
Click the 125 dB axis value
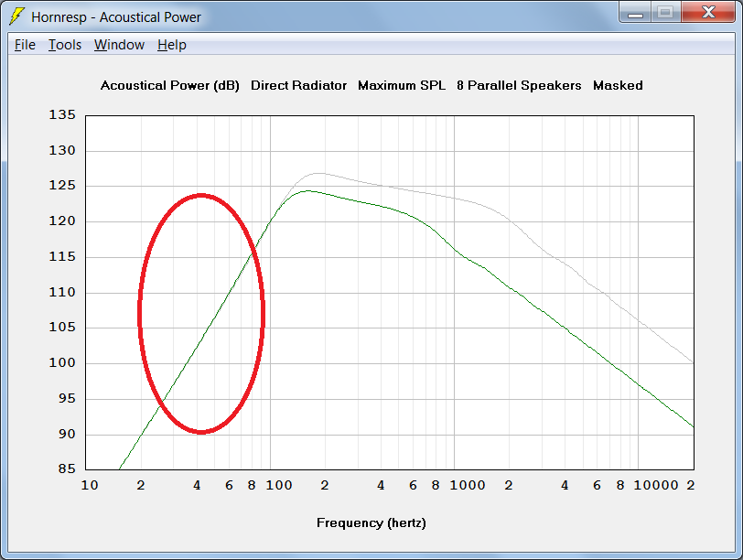[62, 186]
